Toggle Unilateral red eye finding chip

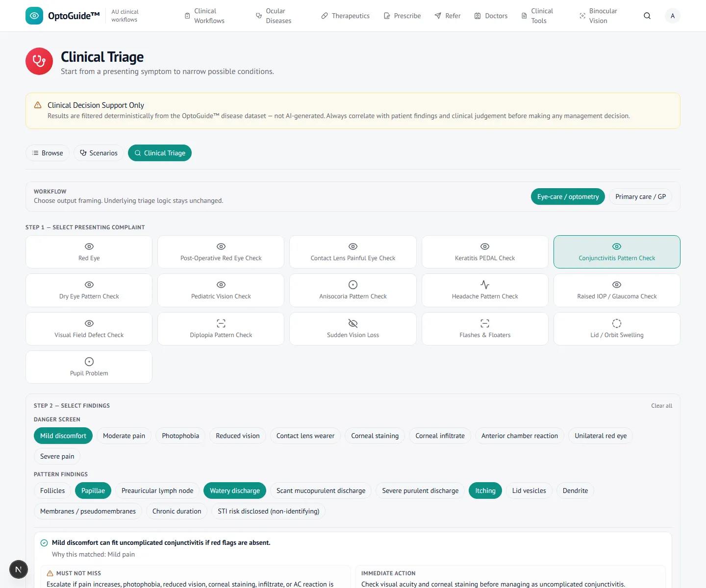pos(601,436)
